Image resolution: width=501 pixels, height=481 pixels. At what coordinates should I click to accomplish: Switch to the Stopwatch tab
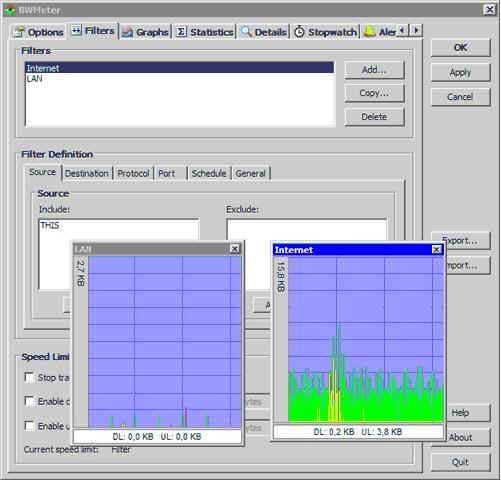(326, 32)
